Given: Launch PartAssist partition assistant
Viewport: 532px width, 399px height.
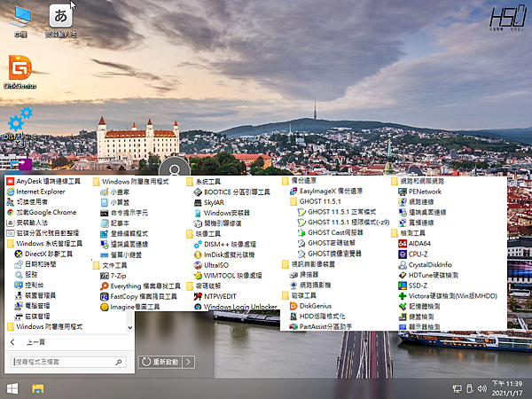Looking at the screenshot, I should [321, 326].
